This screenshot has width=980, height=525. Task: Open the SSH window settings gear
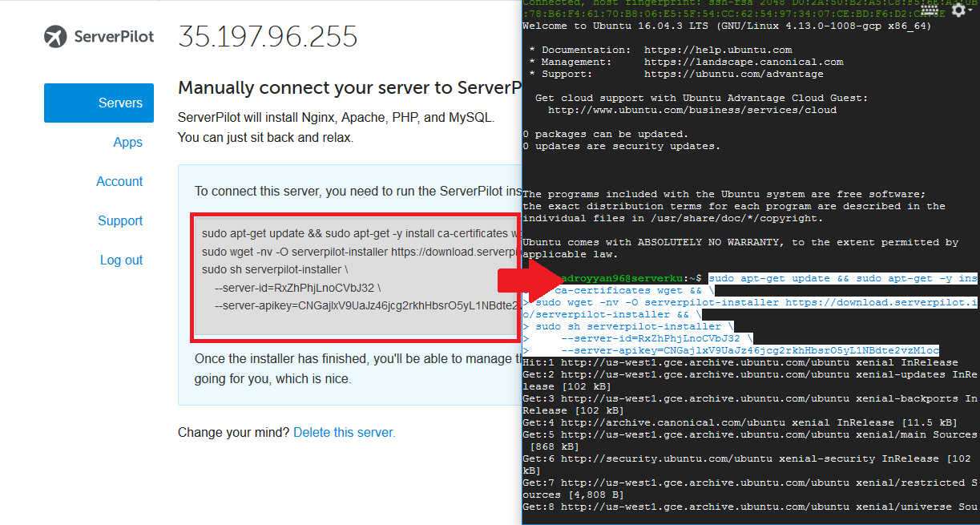click(x=958, y=10)
